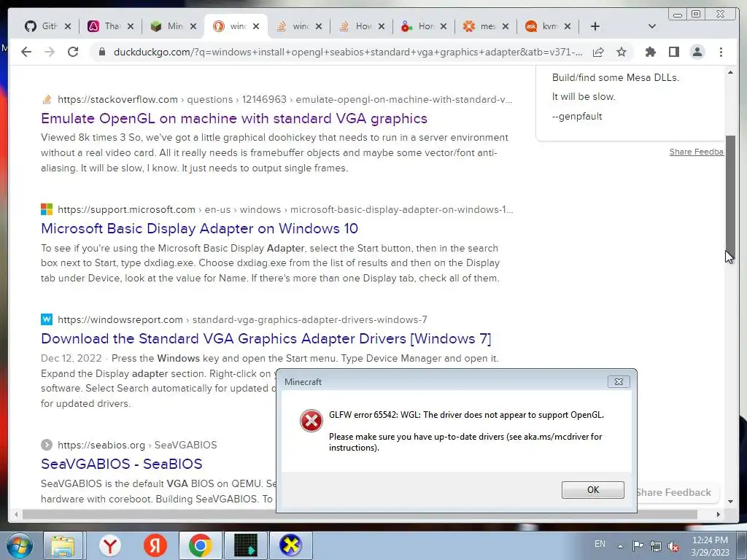747x560 pixels.
Task: Open the red Yandex 'Я' taskbar icon
Action: (x=155, y=545)
